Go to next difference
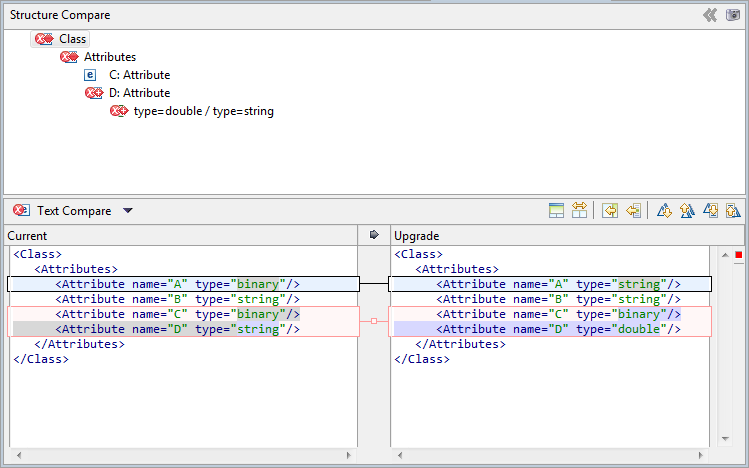Screen dimensions: 749x468 coord(664,210)
